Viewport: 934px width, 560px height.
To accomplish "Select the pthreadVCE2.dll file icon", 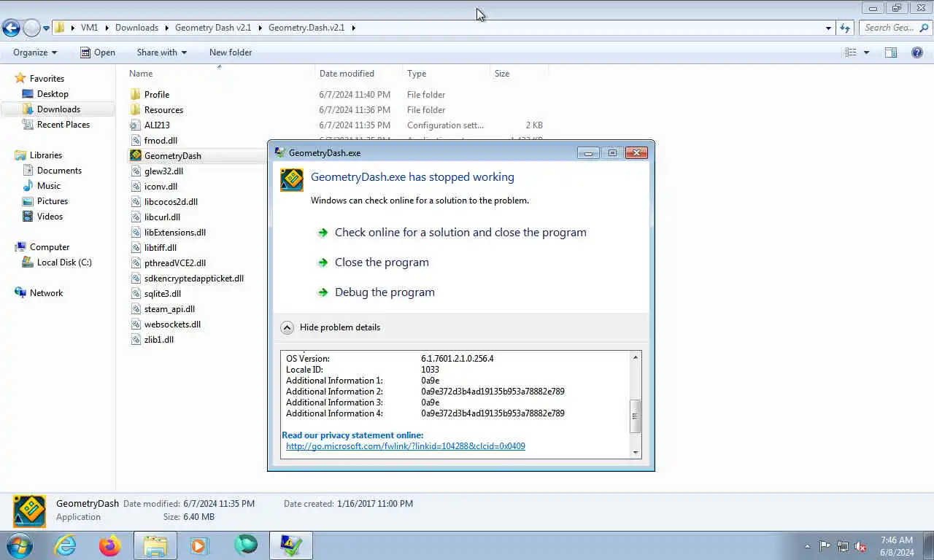I will (135, 263).
